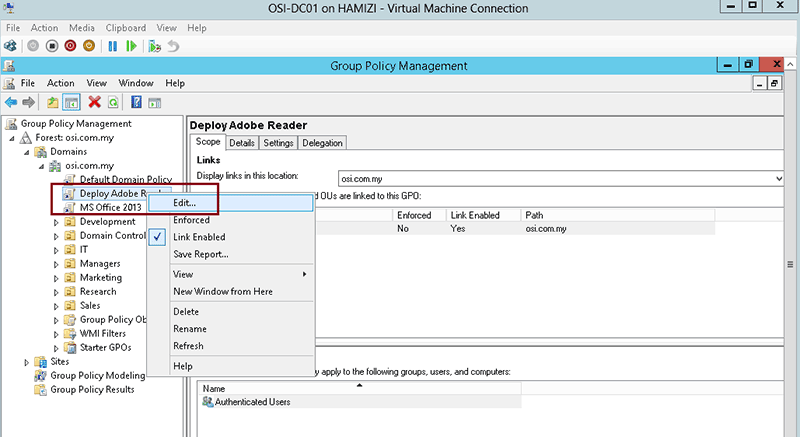The width and height of the screenshot is (800, 437).
Task: Choose Rename in context menu
Action: coord(231,329)
